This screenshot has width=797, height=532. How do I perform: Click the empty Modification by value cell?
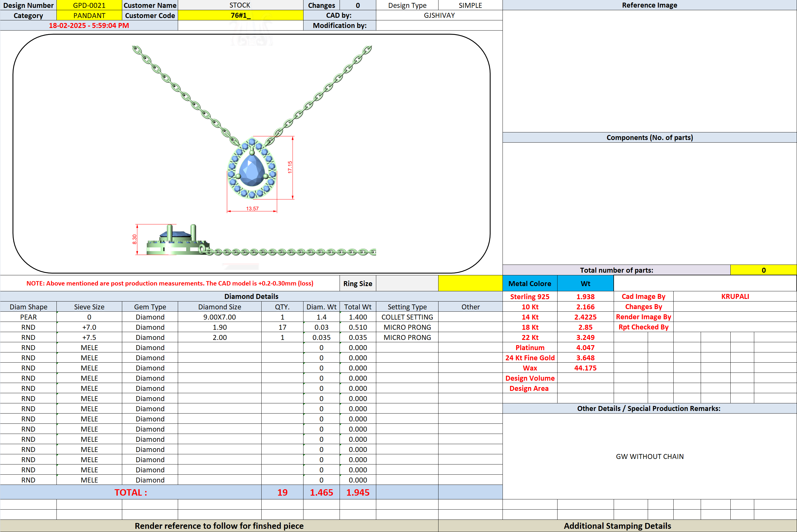[x=439, y=25]
